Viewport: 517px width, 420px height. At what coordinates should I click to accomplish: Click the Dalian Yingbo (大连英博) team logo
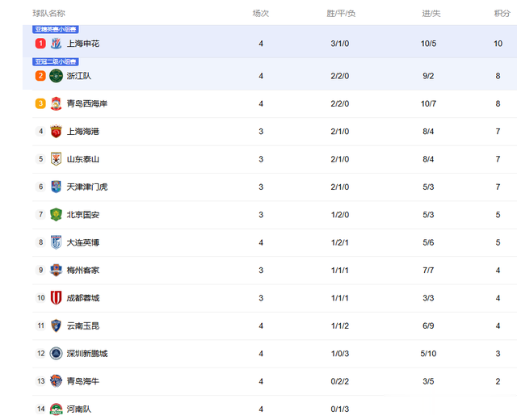pyautogui.click(x=56, y=242)
